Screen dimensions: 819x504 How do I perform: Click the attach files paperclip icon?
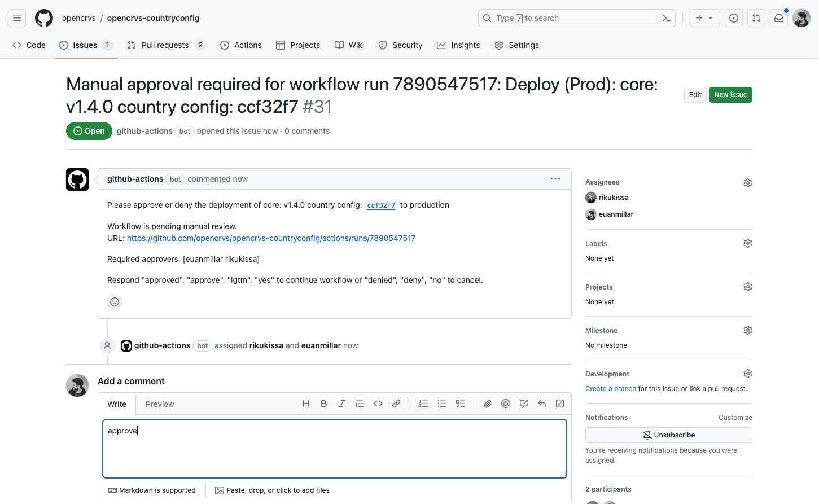click(488, 404)
